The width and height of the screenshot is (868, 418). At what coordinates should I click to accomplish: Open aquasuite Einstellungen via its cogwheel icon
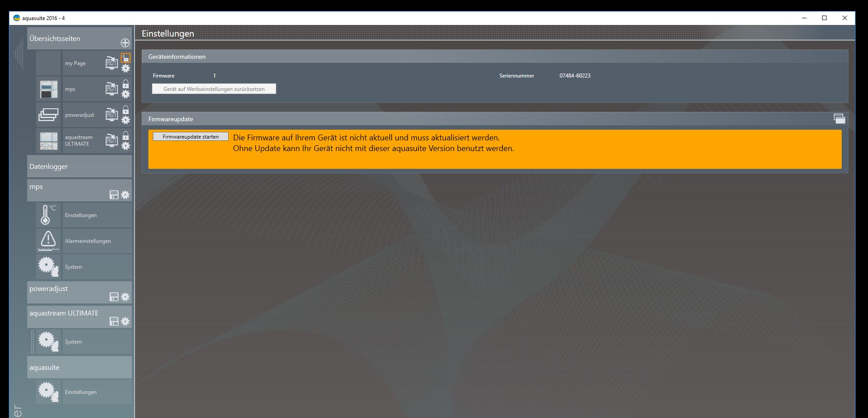coord(48,392)
